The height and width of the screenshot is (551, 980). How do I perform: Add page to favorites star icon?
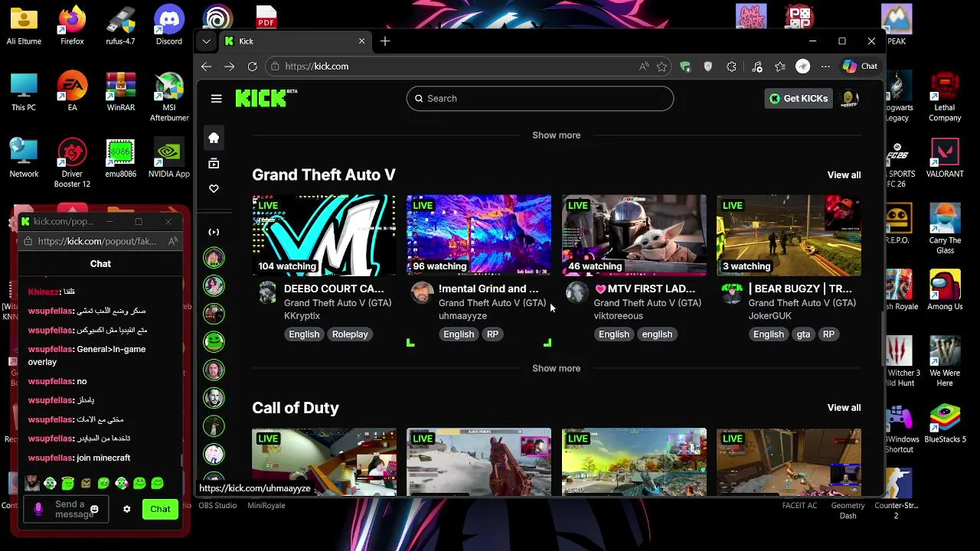661,67
